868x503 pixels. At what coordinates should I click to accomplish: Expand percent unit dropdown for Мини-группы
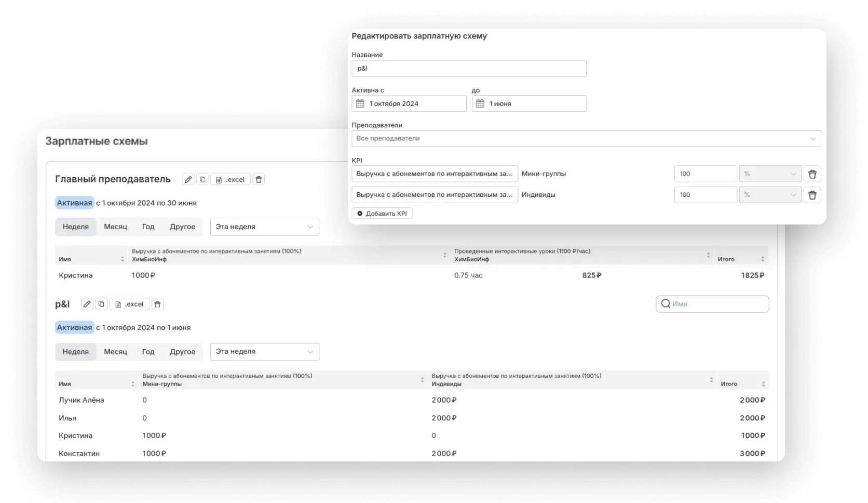770,174
